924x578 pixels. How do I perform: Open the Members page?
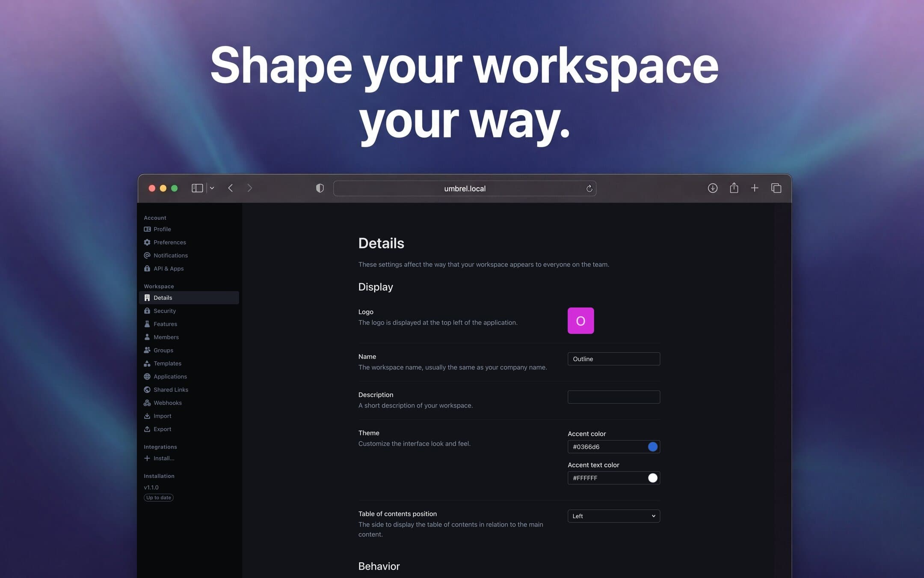166,337
